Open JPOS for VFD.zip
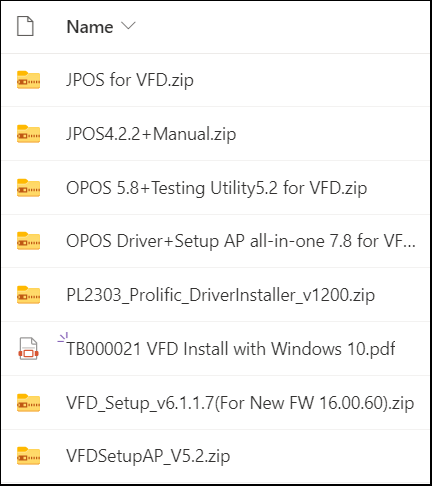Image resolution: width=432 pixels, height=486 pixels. coord(130,80)
